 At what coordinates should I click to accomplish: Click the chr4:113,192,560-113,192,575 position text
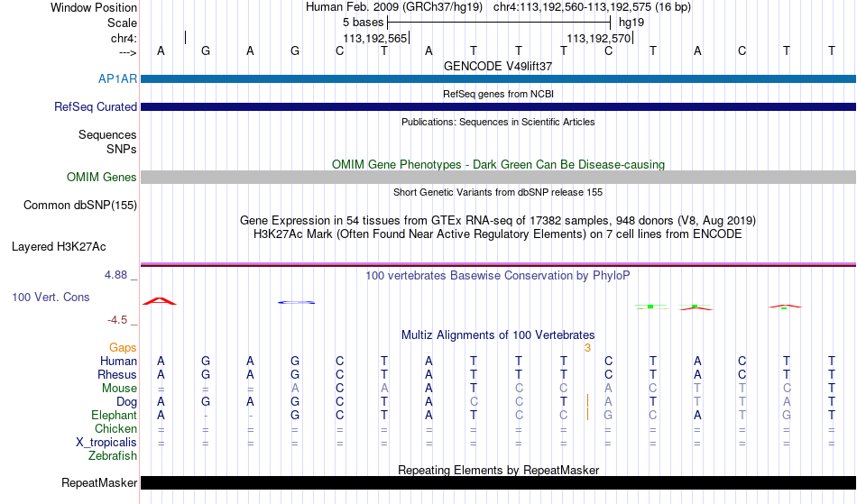592,7
